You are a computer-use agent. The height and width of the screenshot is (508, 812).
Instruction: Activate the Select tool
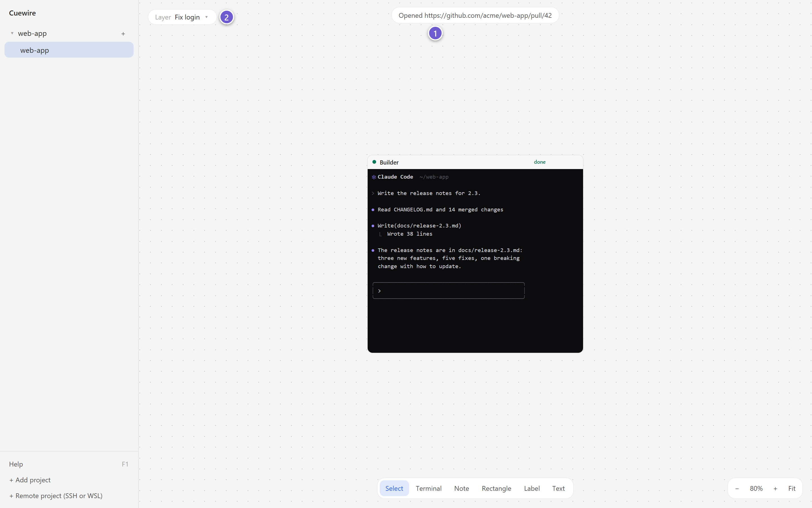click(394, 488)
